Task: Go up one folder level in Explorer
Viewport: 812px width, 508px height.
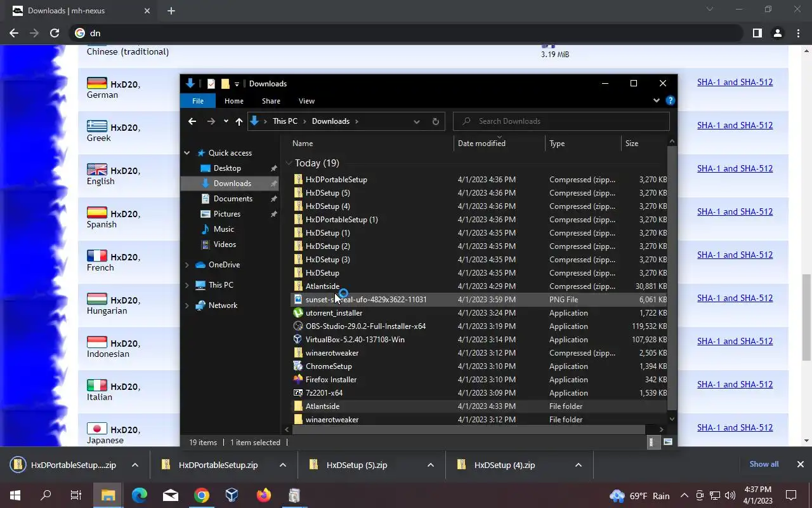Action: [239, 121]
